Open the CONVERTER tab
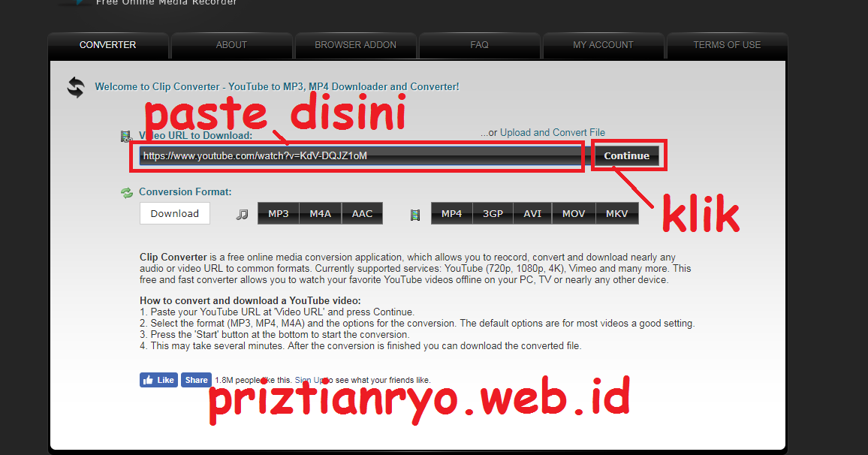Screen dimensions: 868x455 tap(107, 45)
